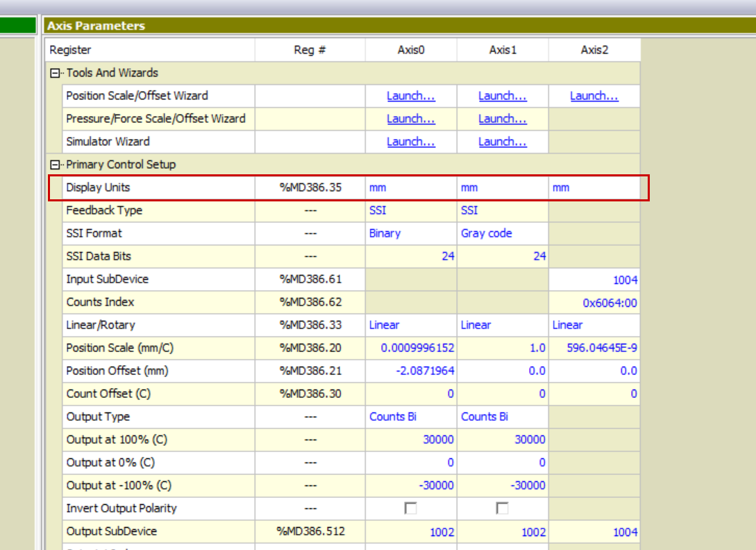Change SSI Format Binary value for Axis0
Screen dimensions: 756x550
coord(411,233)
